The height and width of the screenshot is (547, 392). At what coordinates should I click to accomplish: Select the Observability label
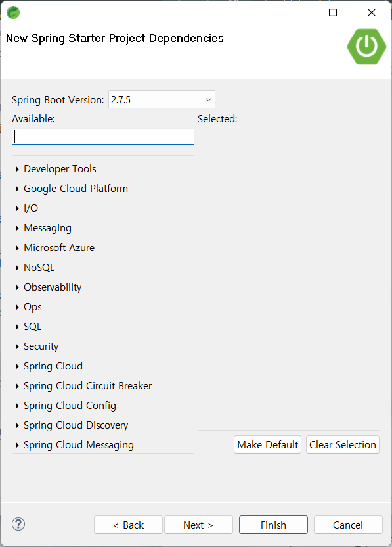coord(53,287)
